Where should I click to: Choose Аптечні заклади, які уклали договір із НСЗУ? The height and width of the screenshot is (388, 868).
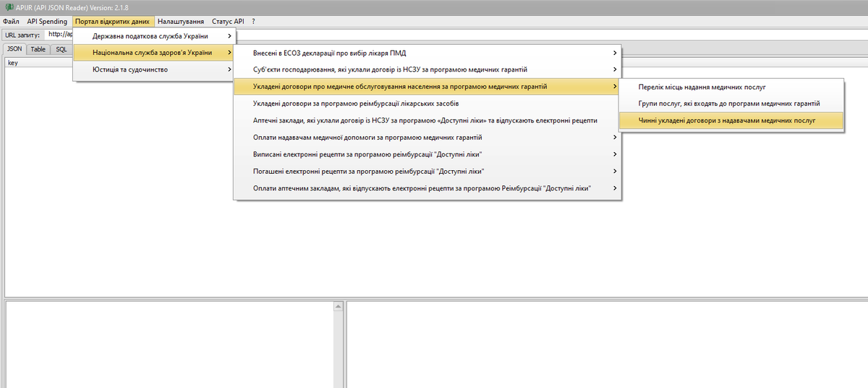(427, 120)
